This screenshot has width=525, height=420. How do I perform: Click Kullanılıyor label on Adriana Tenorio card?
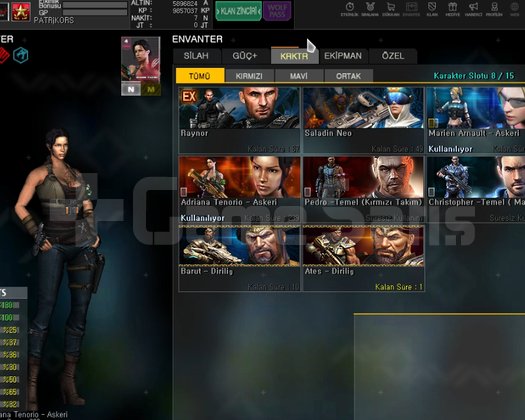[x=202, y=218]
